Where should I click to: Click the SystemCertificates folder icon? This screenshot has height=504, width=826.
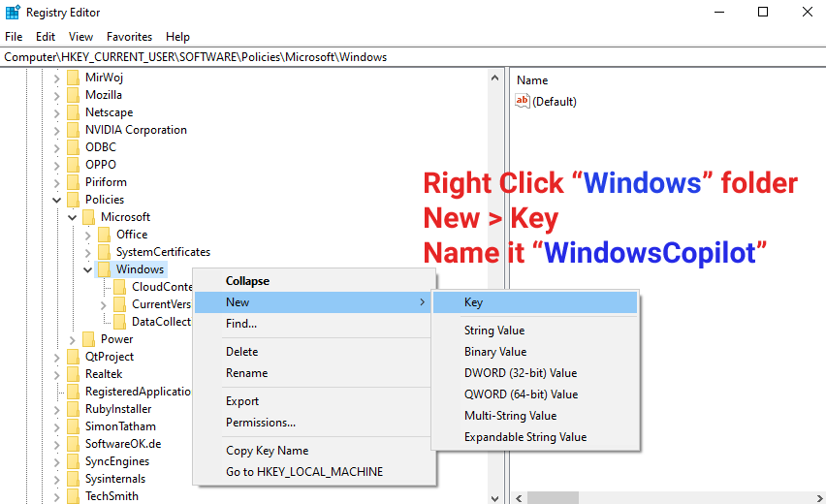point(105,252)
